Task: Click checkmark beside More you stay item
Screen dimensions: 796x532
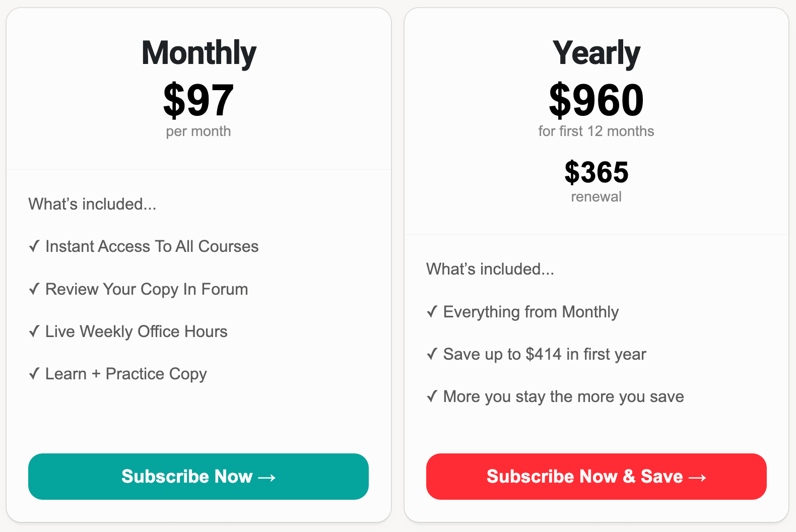Action: 432,396
